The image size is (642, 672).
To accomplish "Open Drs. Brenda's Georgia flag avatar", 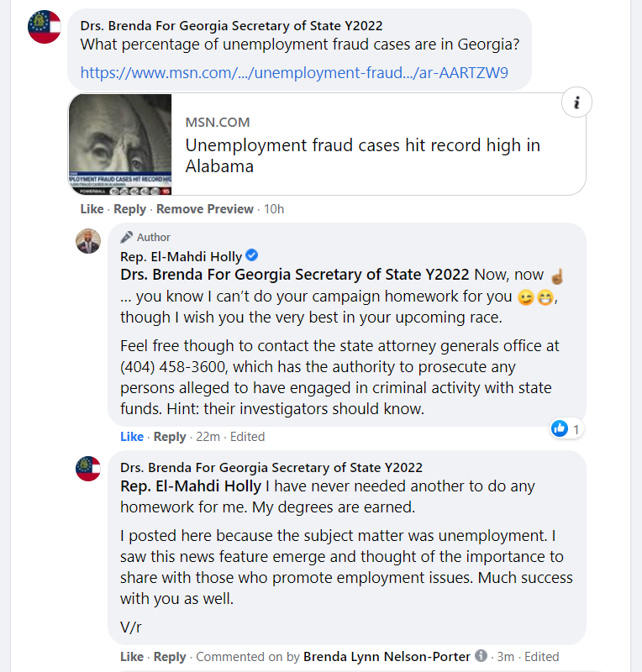I will point(45,27).
